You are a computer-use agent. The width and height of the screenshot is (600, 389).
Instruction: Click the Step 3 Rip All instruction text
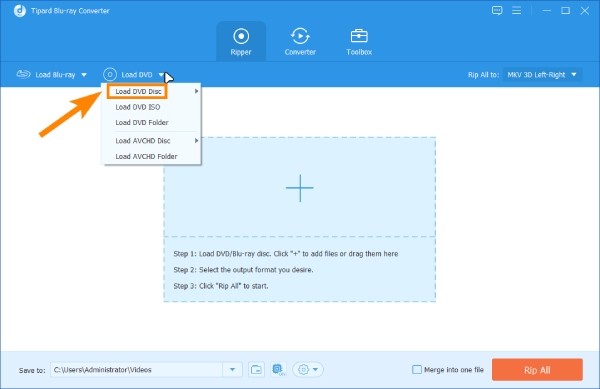pyautogui.click(x=221, y=286)
